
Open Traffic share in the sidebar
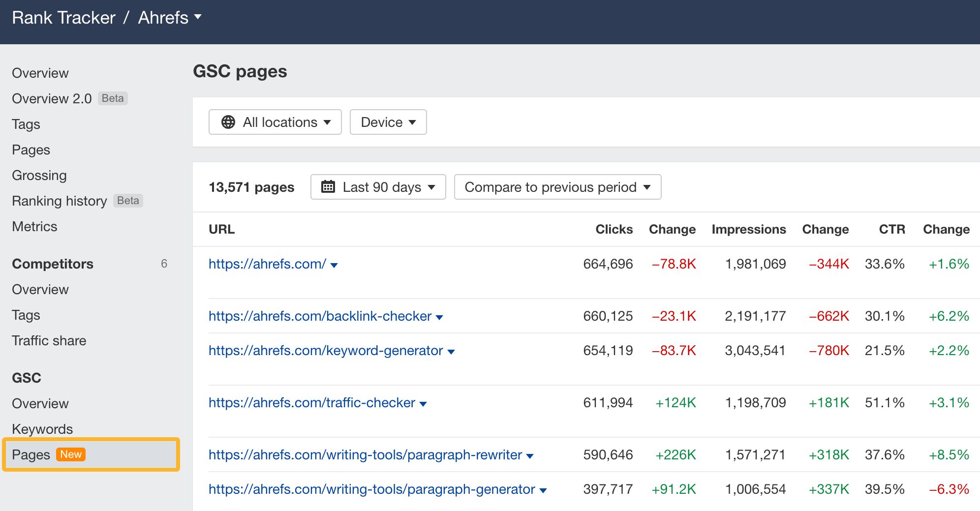(x=49, y=340)
